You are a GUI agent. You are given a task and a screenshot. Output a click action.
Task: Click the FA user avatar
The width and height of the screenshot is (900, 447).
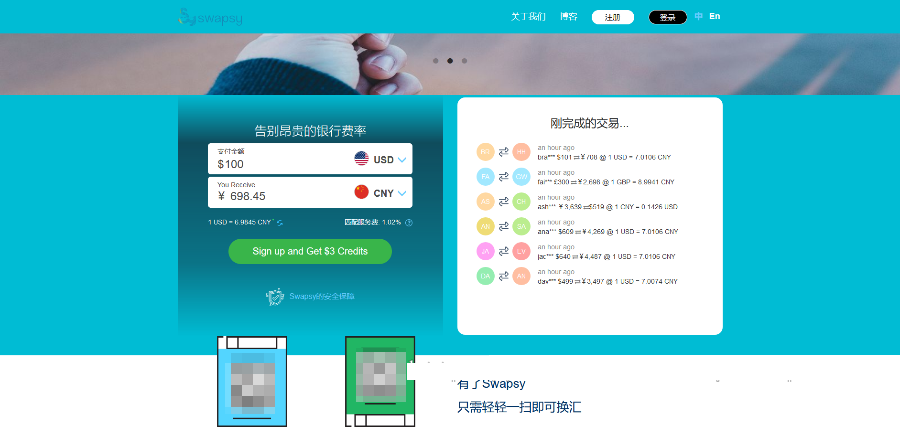click(x=486, y=177)
